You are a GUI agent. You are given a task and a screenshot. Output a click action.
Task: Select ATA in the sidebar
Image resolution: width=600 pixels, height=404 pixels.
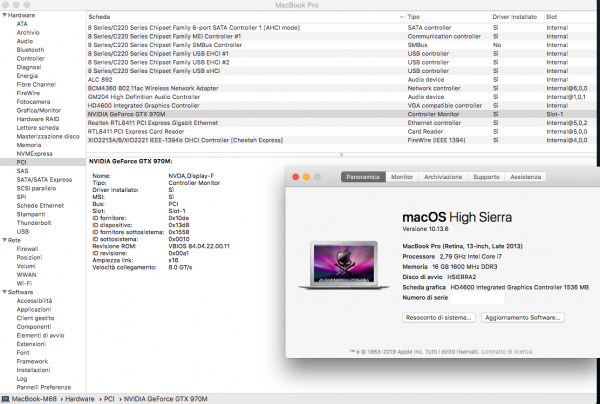click(22, 24)
